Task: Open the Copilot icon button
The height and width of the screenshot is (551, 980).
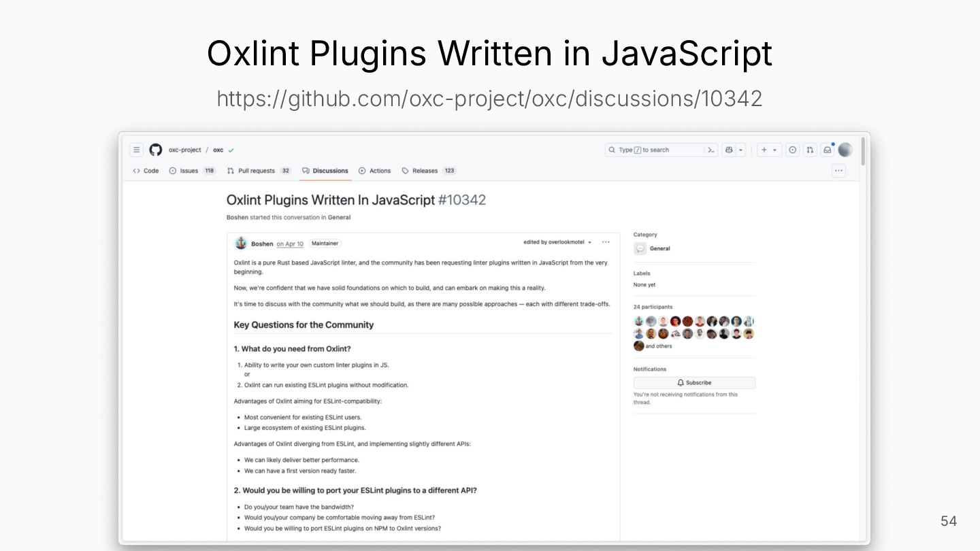Action: click(x=729, y=150)
